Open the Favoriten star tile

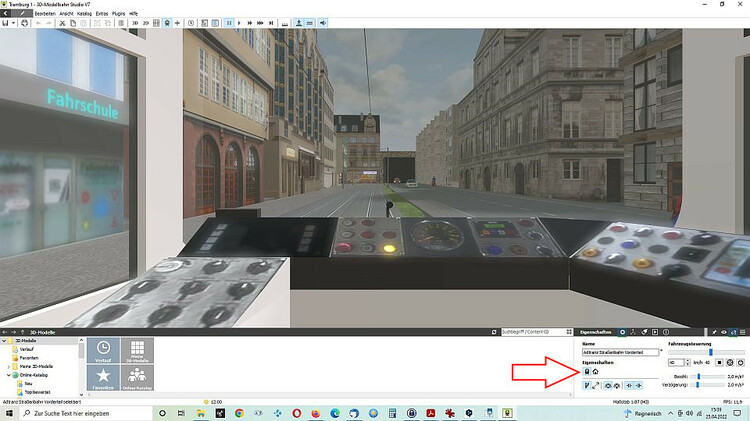103,378
